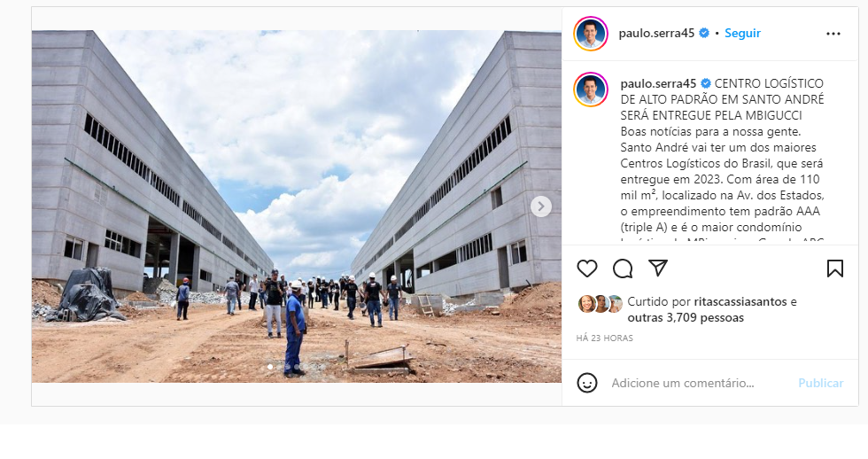Click the verified badge in the header
The height and width of the screenshot is (459, 868).
tap(704, 33)
